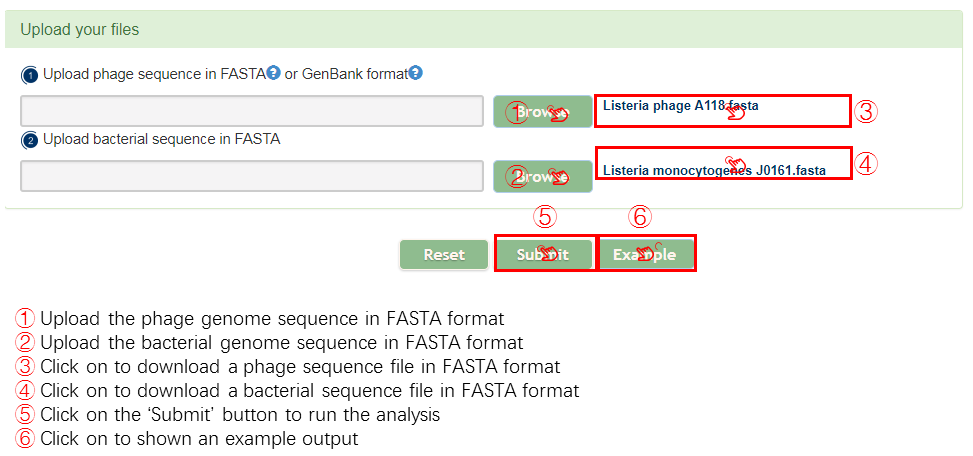
Task: Click the 'Upload phage sequence in FASTA' label
Action: tap(152, 74)
